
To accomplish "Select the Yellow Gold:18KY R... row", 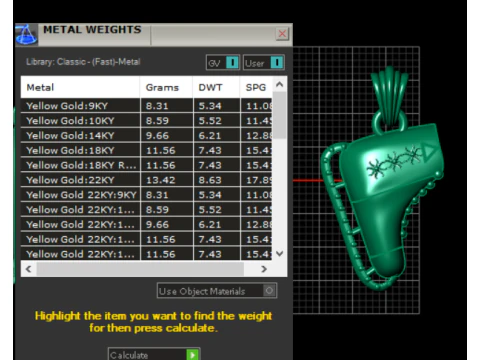I will pos(146,165).
